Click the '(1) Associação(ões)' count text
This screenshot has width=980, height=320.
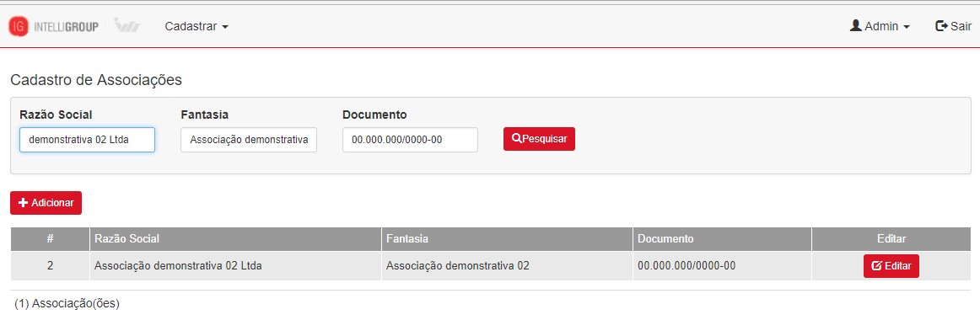(x=67, y=304)
